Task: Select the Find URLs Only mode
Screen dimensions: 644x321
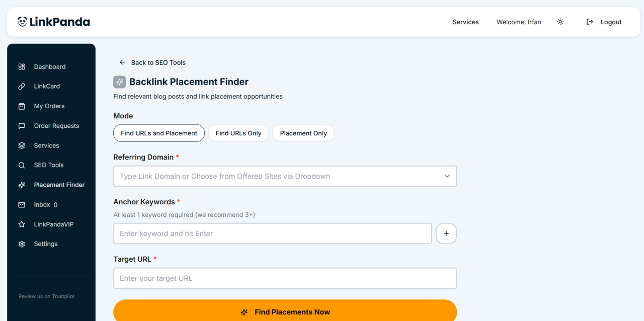Action: point(238,133)
